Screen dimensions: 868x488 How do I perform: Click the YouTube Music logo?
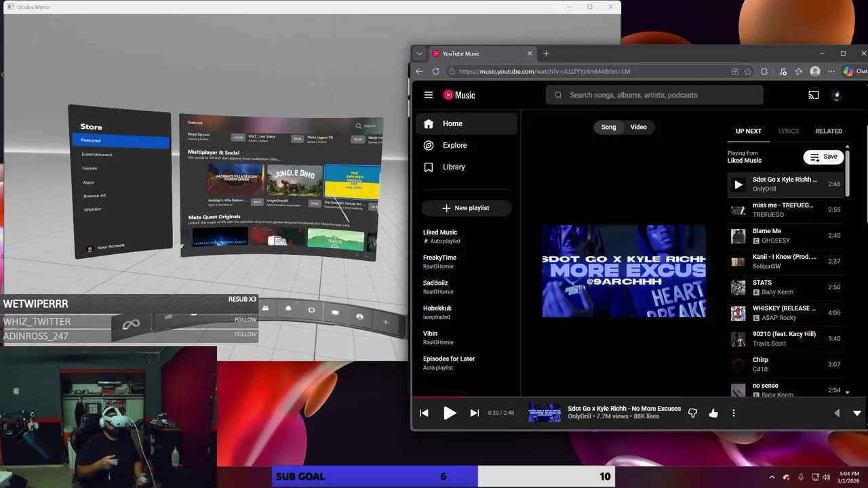pos(459,95)
